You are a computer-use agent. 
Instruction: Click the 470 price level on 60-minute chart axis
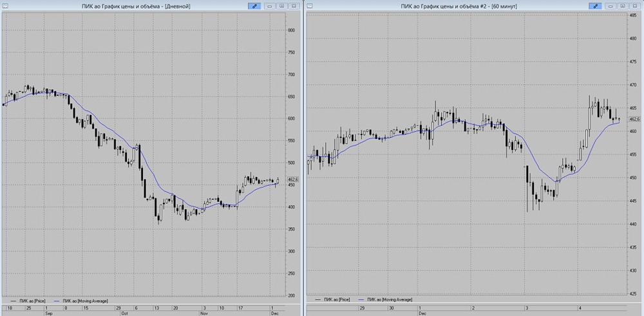click(x=633, y=85)
